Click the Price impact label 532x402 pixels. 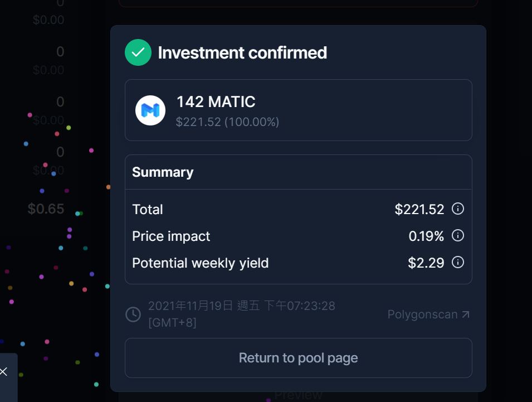[171, 236]
